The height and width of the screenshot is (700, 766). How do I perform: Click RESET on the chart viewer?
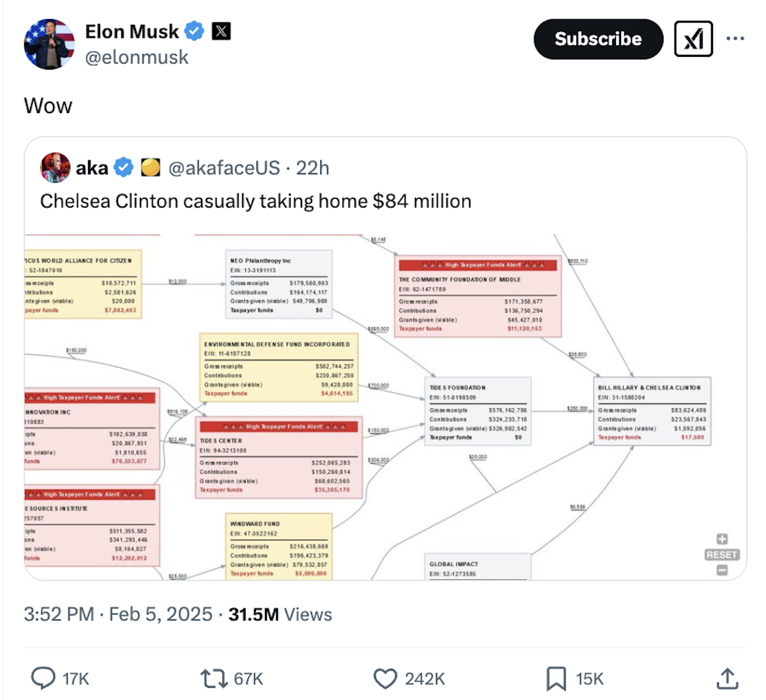pyautogui.click(x=721, y=554)
